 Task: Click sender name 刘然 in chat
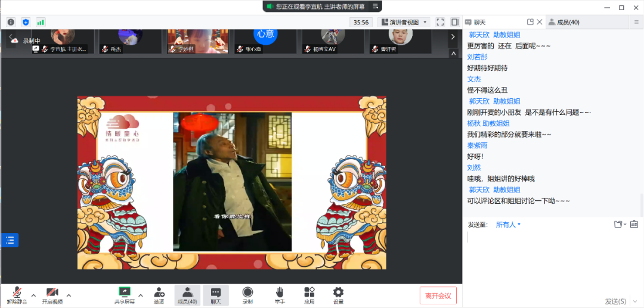[474, 167]
